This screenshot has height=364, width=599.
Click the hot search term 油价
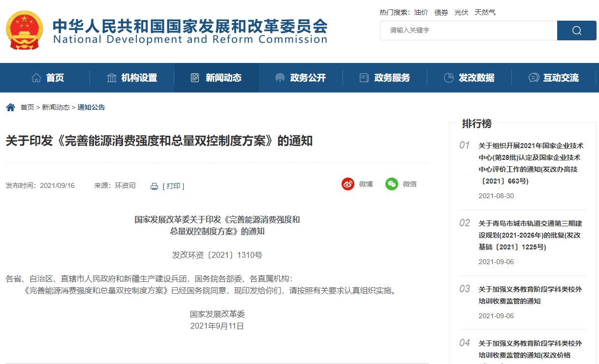point(421,12)
